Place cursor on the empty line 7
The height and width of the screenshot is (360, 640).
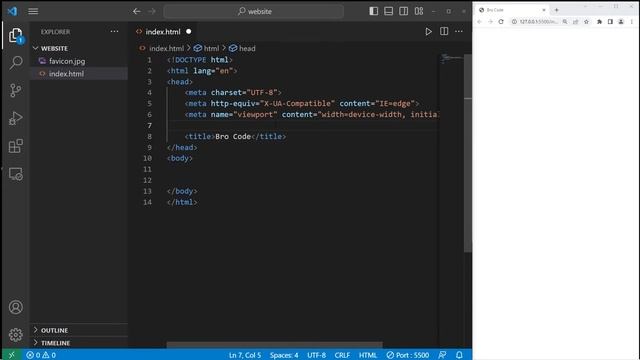(x=302, y=125)
